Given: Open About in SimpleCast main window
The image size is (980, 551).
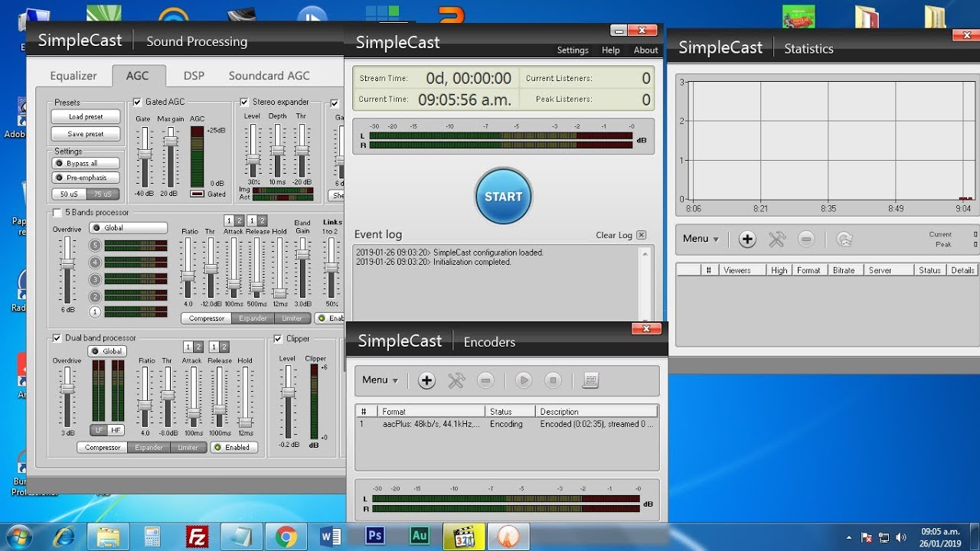Looking at the screenshot, I should coord(645,50).
